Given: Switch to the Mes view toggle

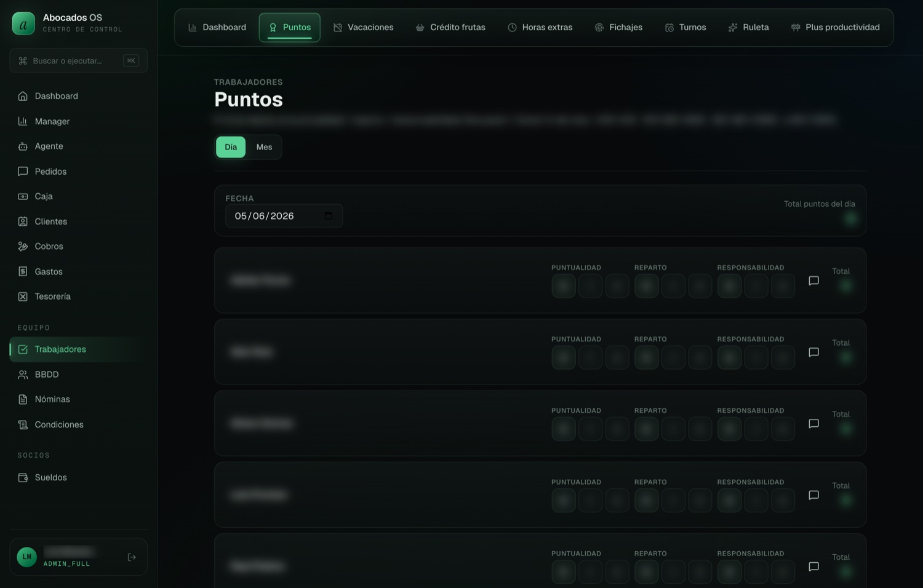Looking at the screenshot, I should coord(264,147).
